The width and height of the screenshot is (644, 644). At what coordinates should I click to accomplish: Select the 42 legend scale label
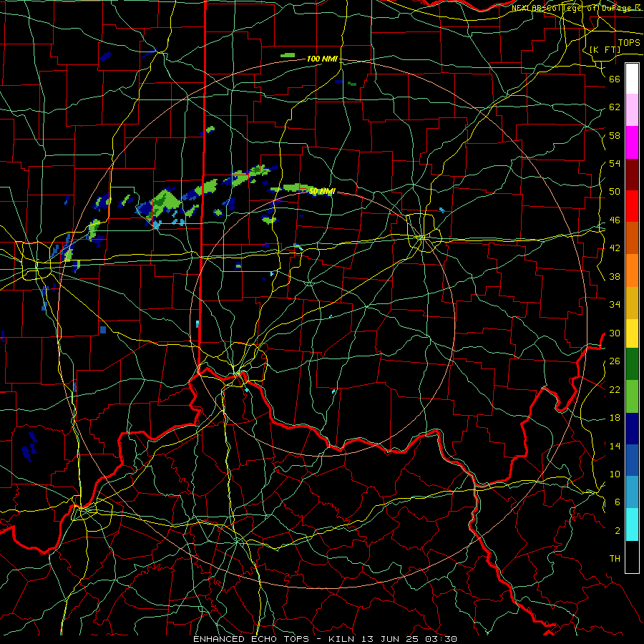(x=615, y=248)
